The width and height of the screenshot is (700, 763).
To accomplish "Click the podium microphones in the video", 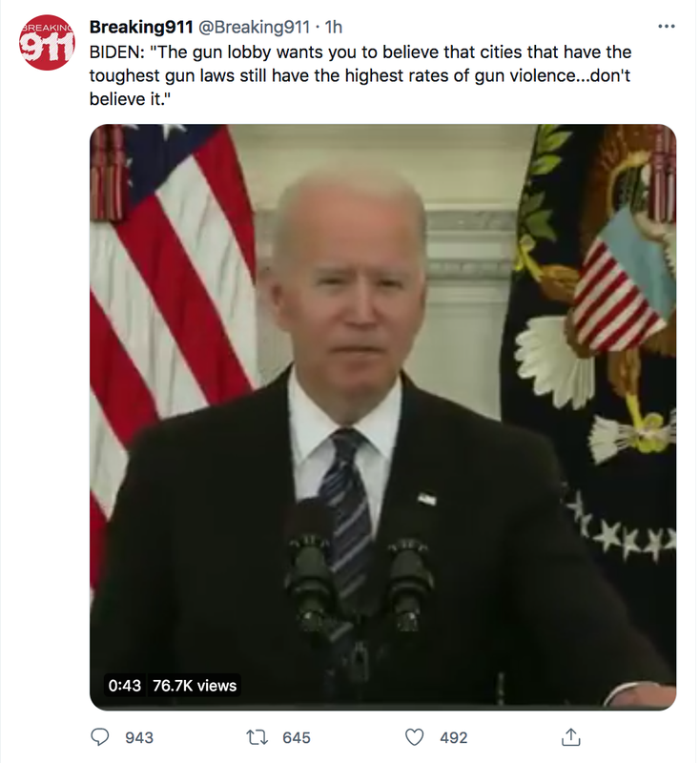I will (360, 582).
